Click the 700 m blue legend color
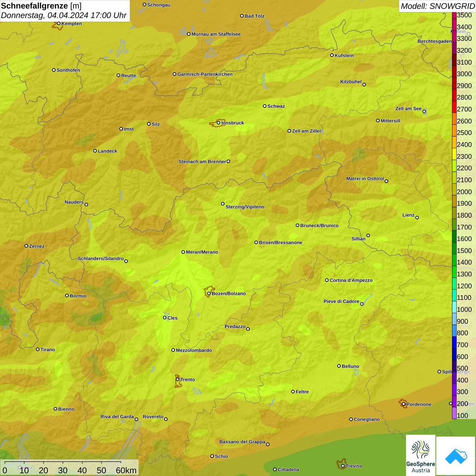 pos(454,342)
